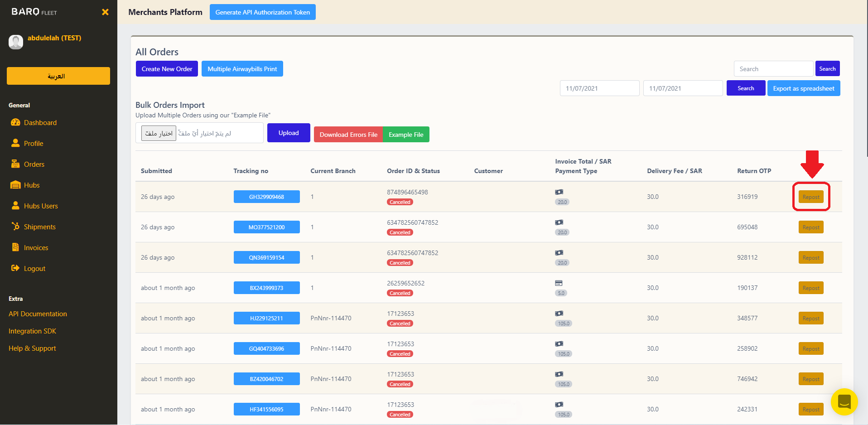Image resolution: width=868 pixels, height=425 pixels.
Task: Repost order with OTP 258902
Action: click(811, 349)
